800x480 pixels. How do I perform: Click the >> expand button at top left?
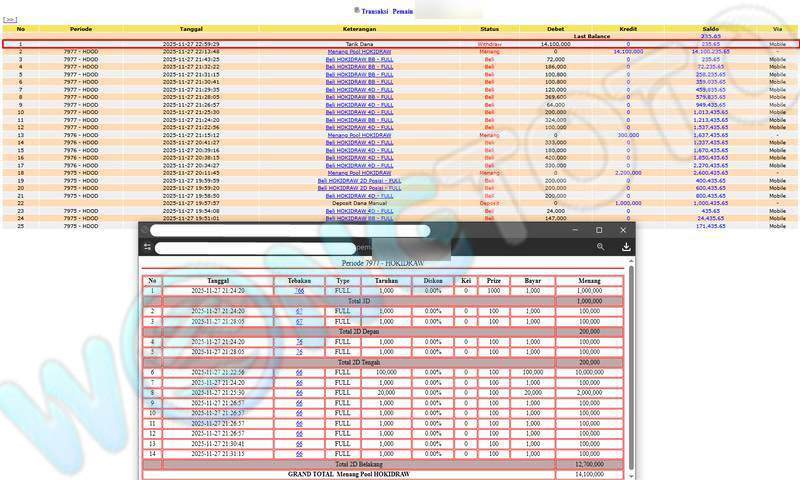(x=11, y=19)
